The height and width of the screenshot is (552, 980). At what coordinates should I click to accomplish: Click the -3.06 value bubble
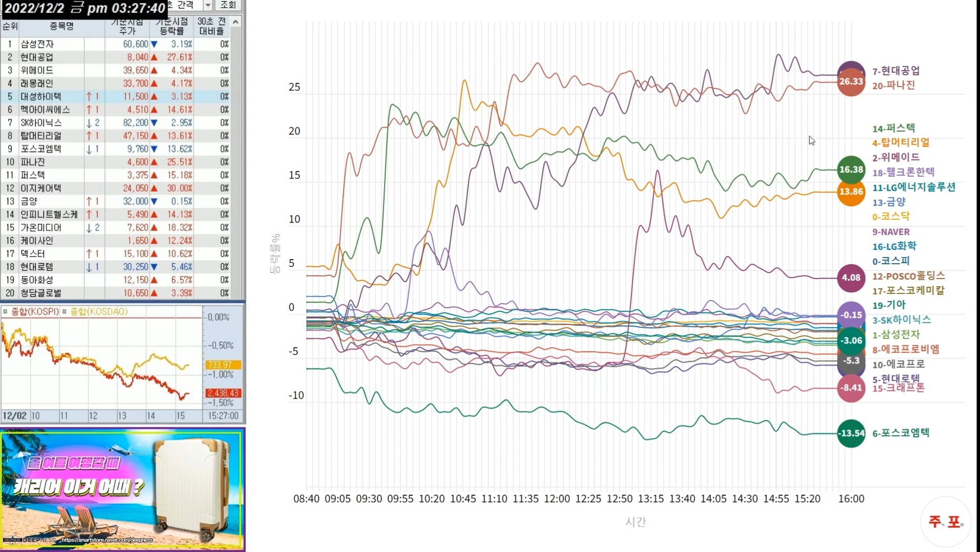pyautogui.click(x=851, y=340)
